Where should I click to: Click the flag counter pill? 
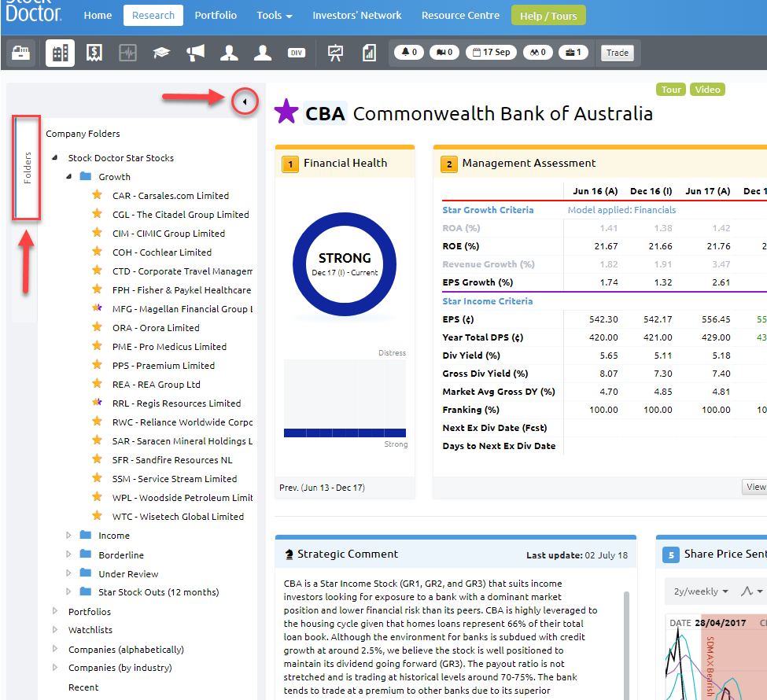[x=444, y=52]
